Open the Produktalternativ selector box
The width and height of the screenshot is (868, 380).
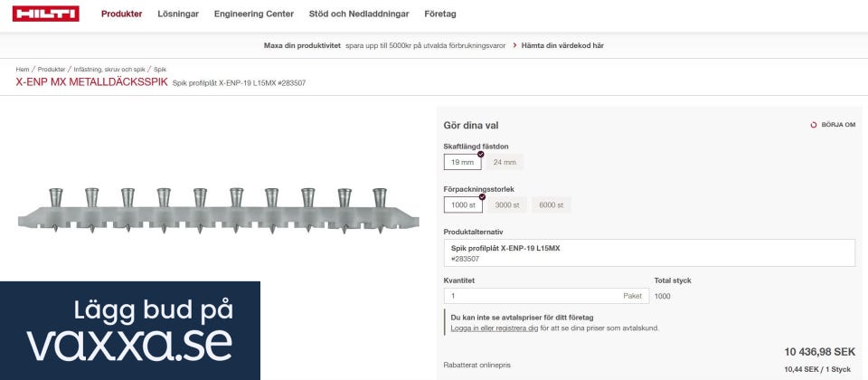649,253
